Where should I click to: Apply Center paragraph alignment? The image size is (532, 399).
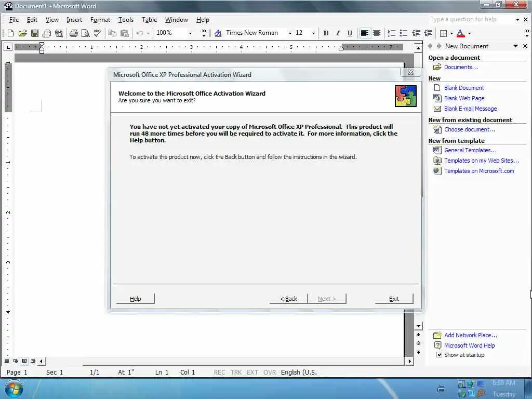pyautogui.click(x=377, y=33)
